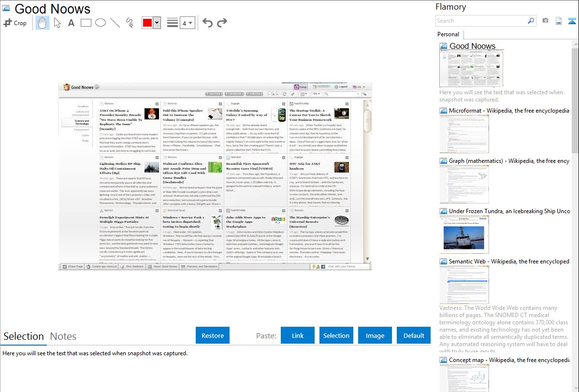Select the rectangle shape tool
This screenshot has width=579, height=392.
click(x=86, y=23)
